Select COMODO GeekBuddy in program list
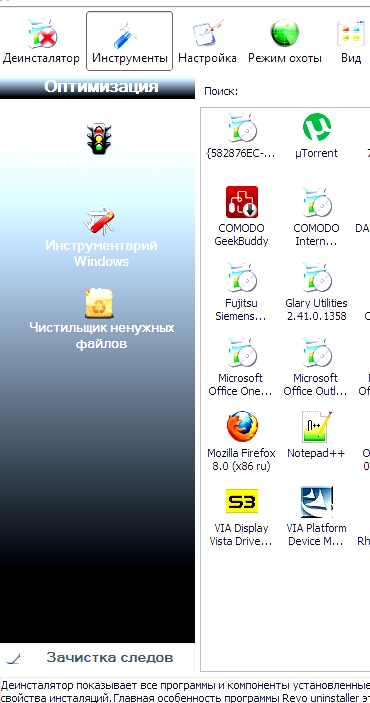The image size is (370, 703). coord(241,216)
